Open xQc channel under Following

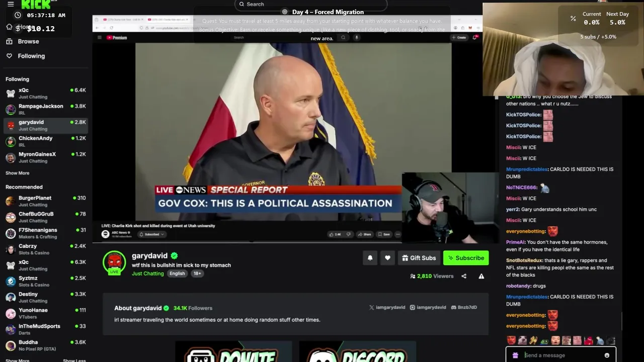[46, 93]
